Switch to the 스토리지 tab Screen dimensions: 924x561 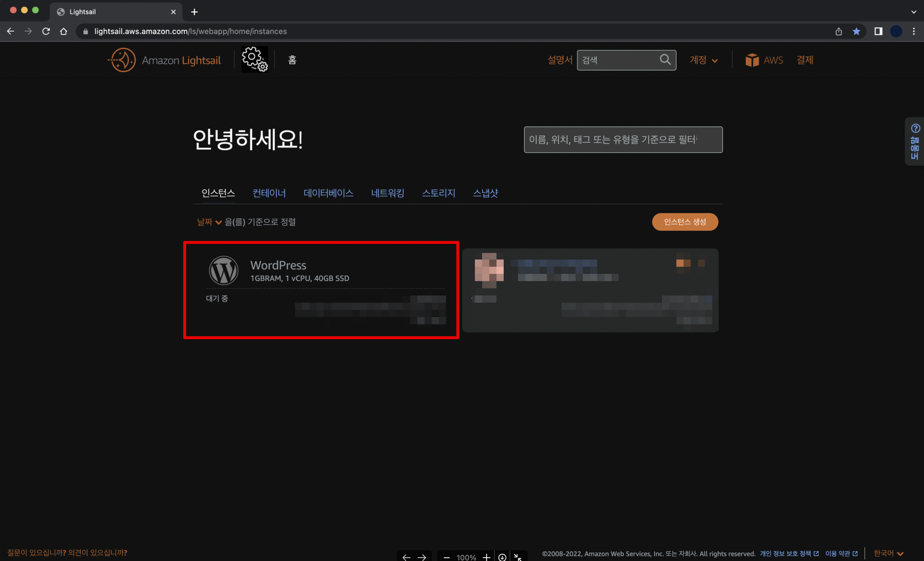click(438, 193)
